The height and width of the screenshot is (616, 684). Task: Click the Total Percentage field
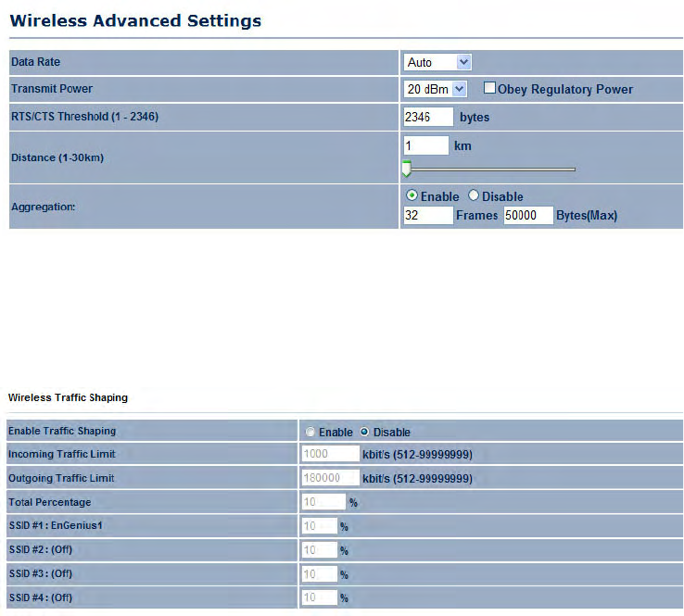323,502
